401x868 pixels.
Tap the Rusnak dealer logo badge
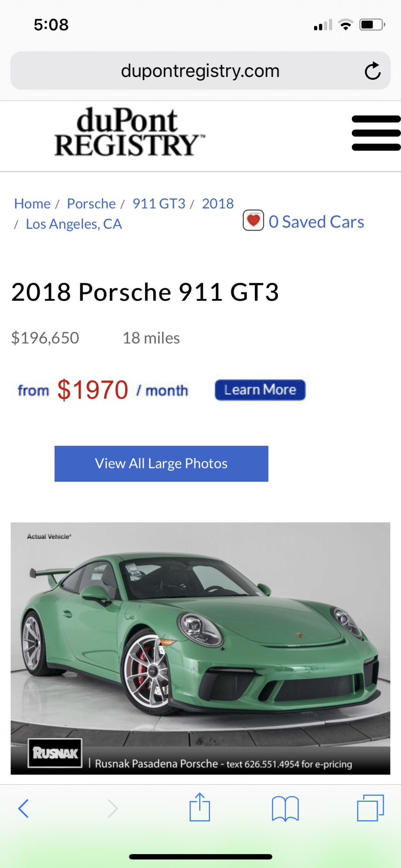point(55,753)
